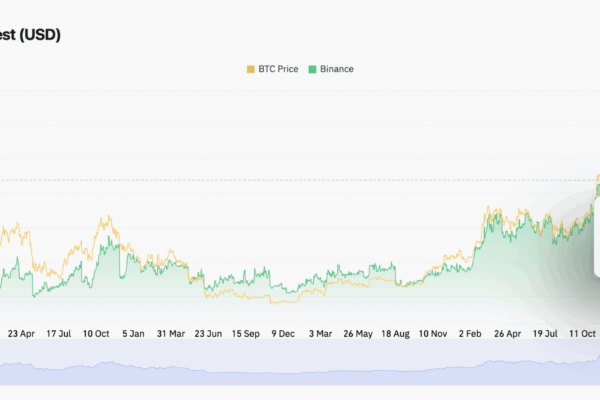Select the '15 Sep' date label
This screenshot has width=600, height=400.
(x=246, y=332)
